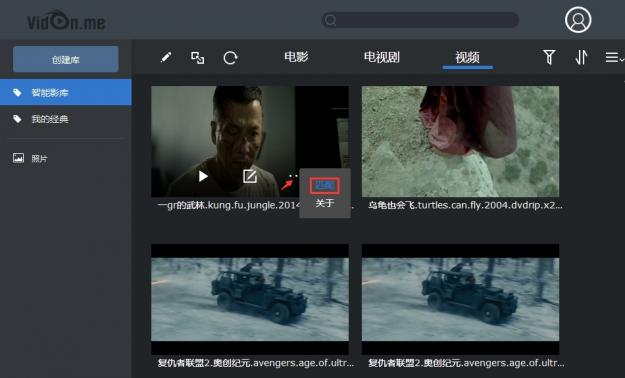Click the VidOn.me logo
This screenshot has height=378, width=625.
pyautogui.click(x=66, y=20)
